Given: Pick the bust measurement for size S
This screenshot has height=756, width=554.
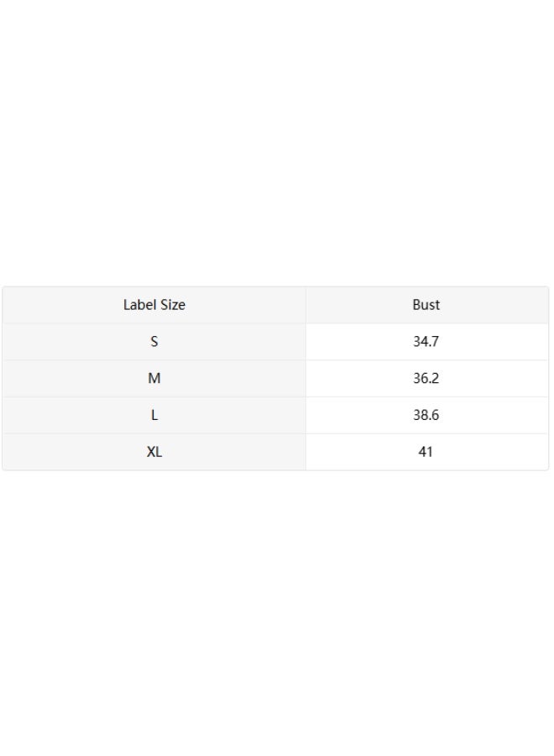Looking at the screenshot, I should pos(426,341).
